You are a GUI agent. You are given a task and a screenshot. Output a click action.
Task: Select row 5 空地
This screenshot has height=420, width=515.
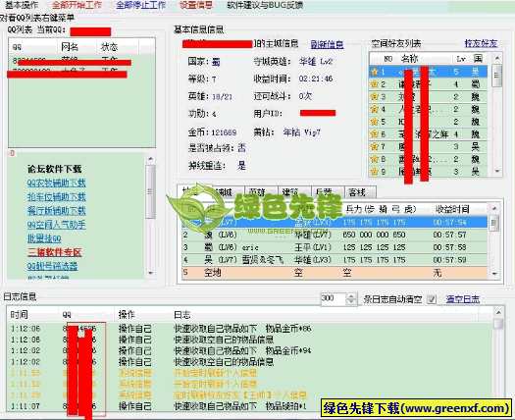(x=335, y=273)
